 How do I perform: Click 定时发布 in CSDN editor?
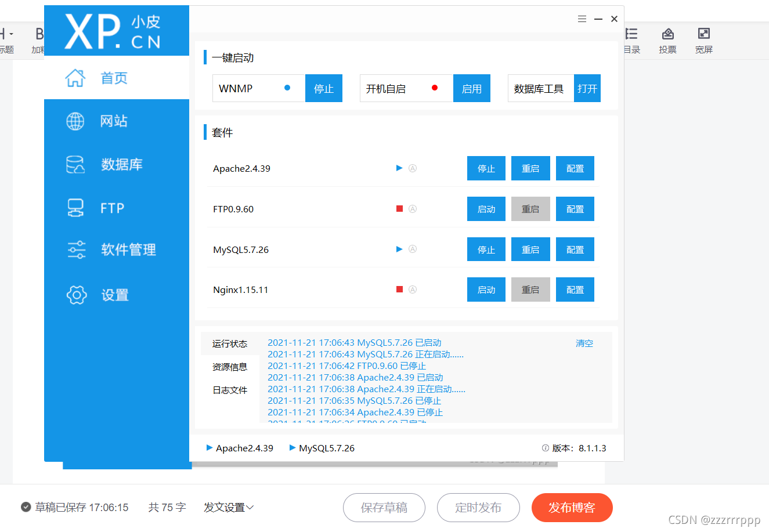pyautogui.click(x=478, y=508)
